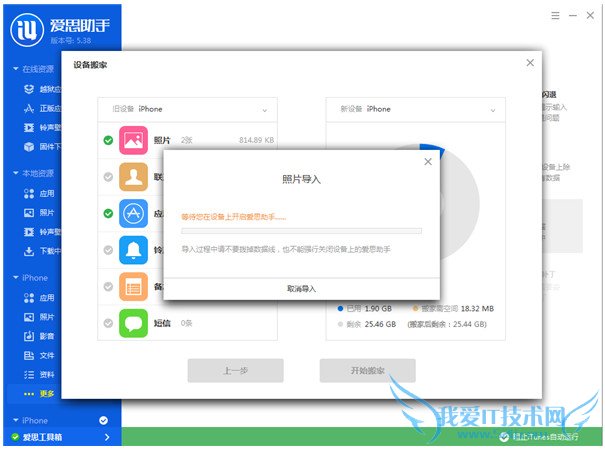Open 影音 media in iPhone section
Viewport: 605px width, 449px height.
coord(39,336)
